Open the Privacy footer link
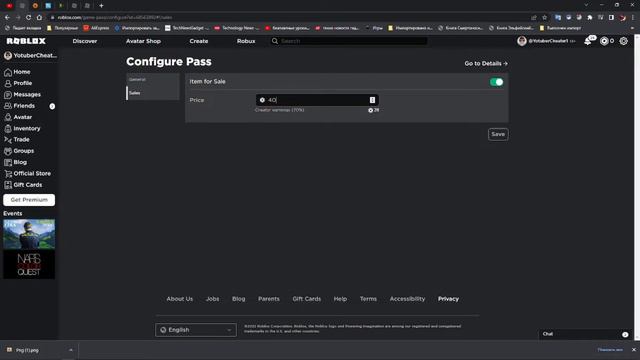 pyautogui.click(x=448, y=299)
